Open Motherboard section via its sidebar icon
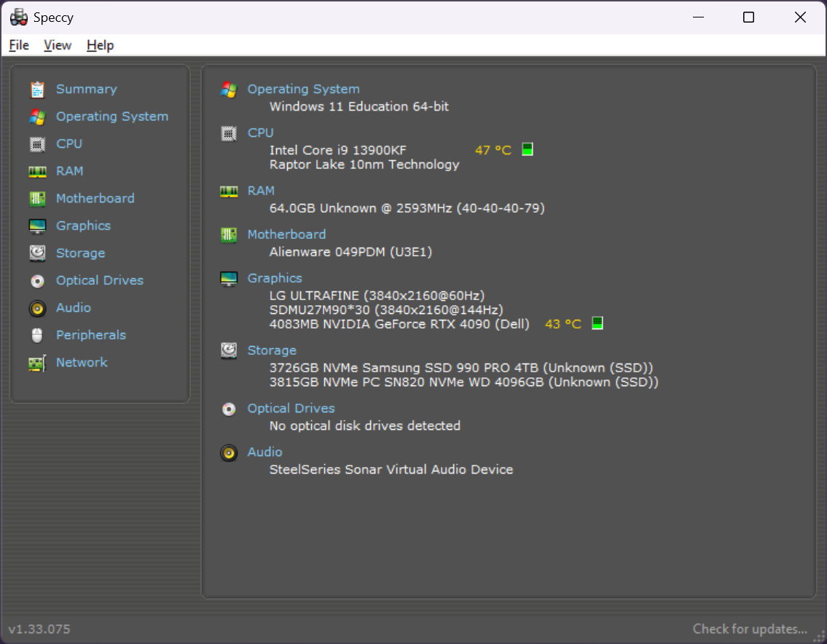Image resolution: width=827 pixels, height=644 pixels. pos(37,199)
